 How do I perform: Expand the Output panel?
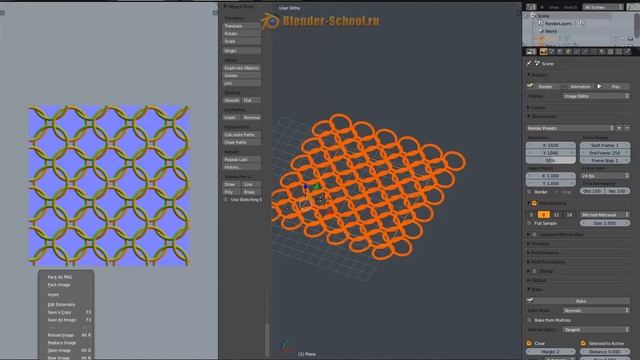(x=537, y=280)
